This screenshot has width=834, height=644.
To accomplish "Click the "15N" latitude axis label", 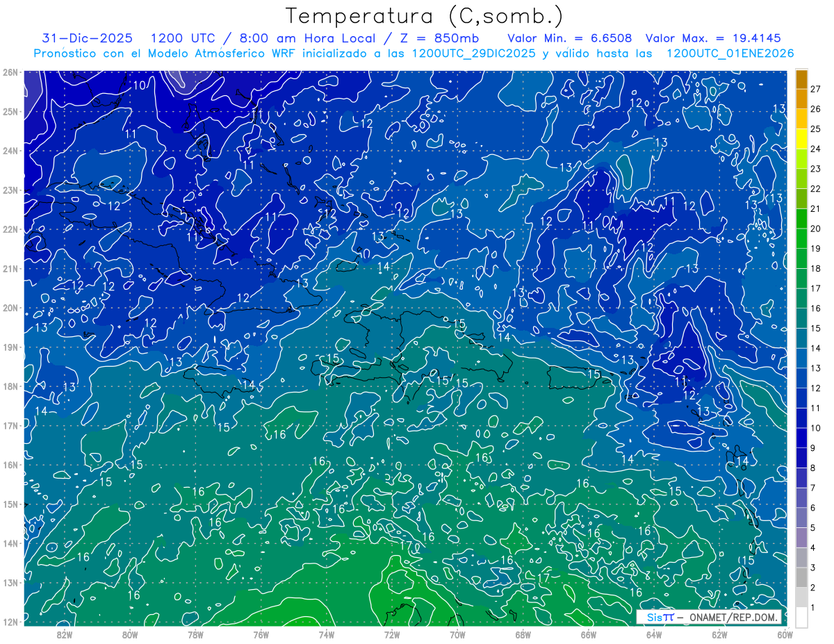I will click(10, 504).
